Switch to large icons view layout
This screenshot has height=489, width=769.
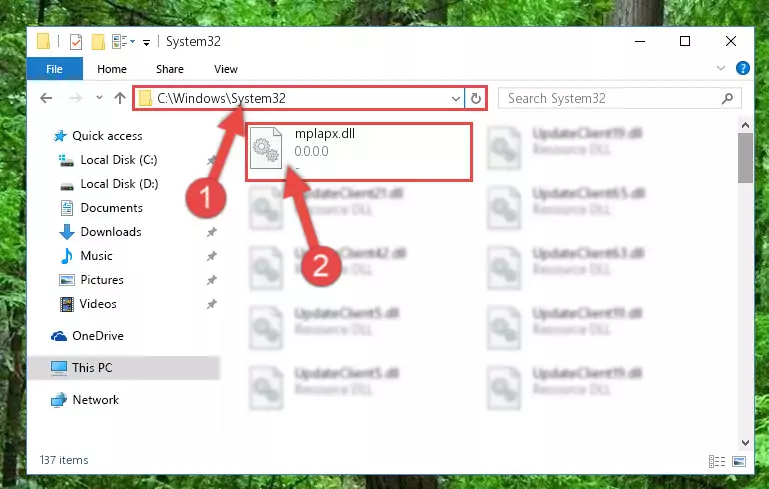[739, 461]
